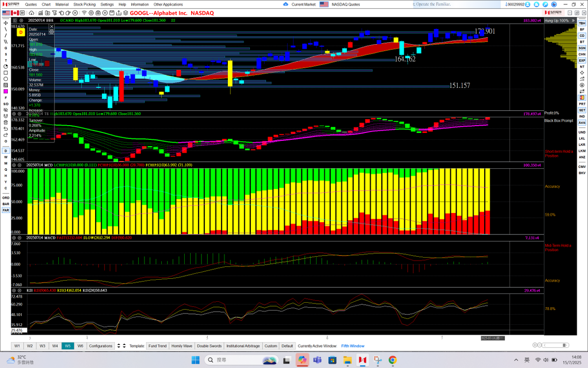Viewport: 588px width, 368px height.
Task: Delete drawings with the trash icon
Action: click(5, 122)
